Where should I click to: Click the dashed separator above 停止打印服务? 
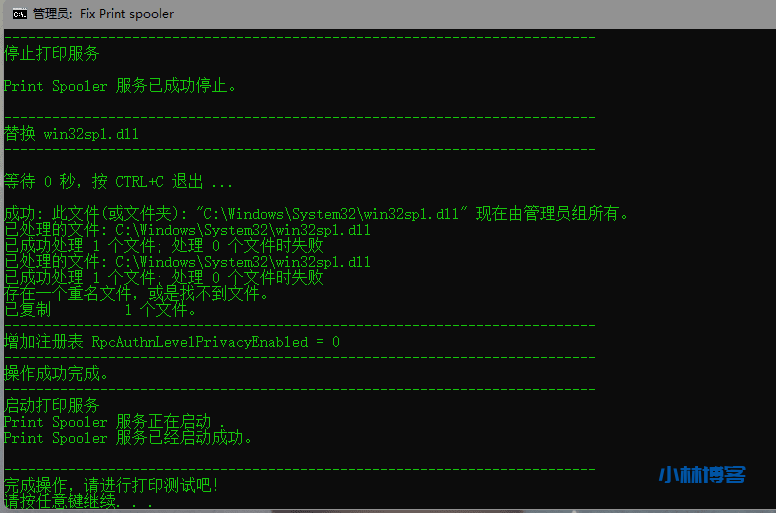(299, 37)
